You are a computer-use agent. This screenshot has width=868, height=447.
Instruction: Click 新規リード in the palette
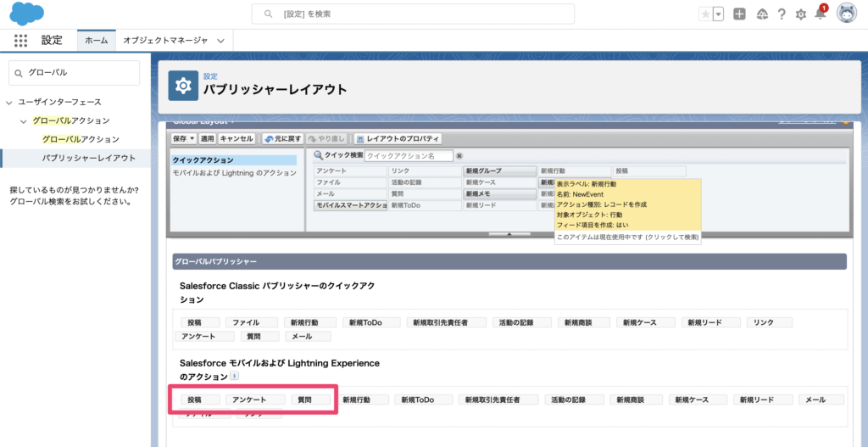pos(499,205)
